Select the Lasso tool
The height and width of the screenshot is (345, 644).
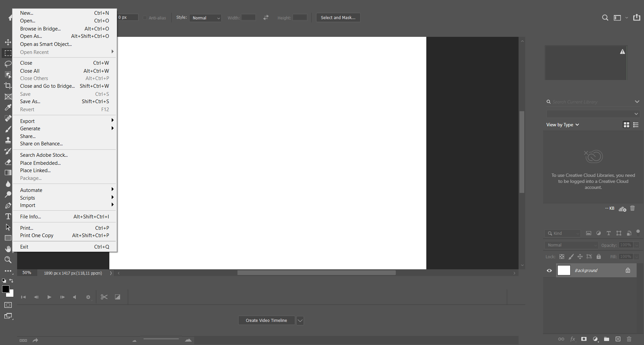click(8, 64)
